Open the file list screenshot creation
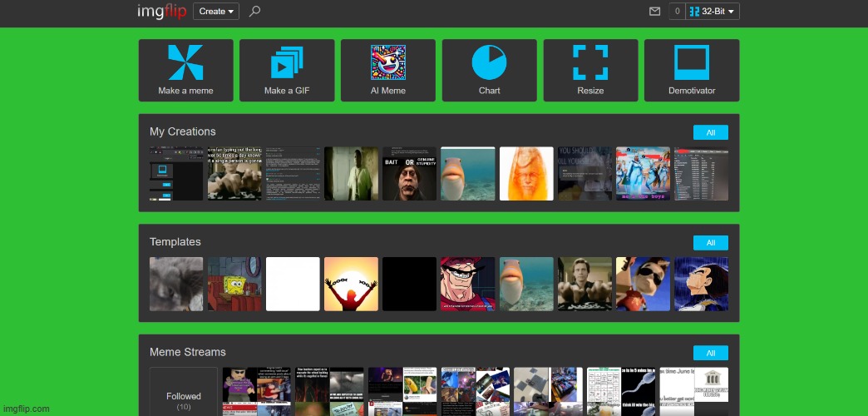 [x=702, y=173]
